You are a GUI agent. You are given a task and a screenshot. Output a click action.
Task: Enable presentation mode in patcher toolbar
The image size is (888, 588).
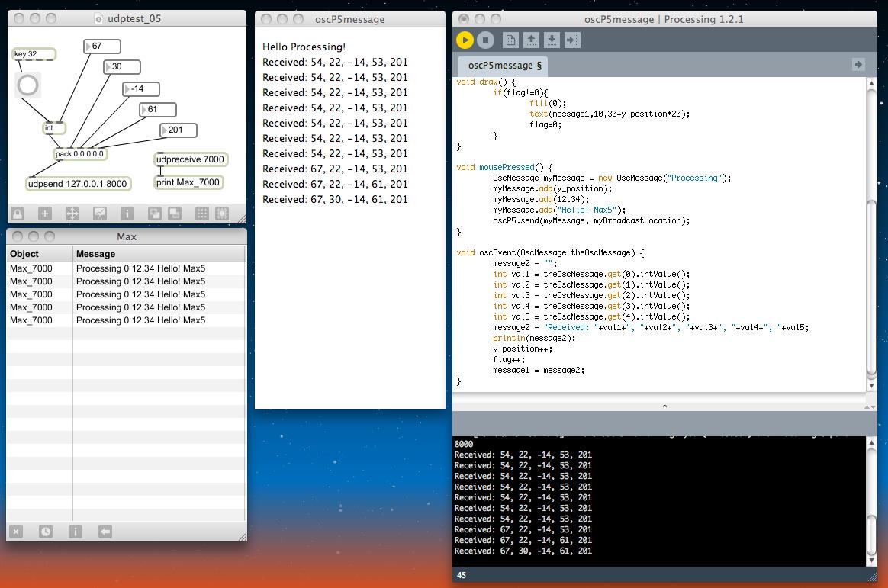[x=99, y=214]
